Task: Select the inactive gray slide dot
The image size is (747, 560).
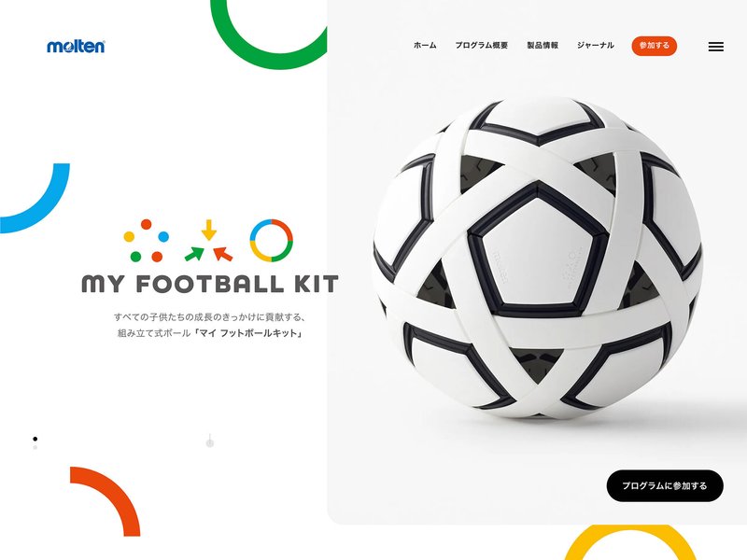Action: [x=35, y=448]
